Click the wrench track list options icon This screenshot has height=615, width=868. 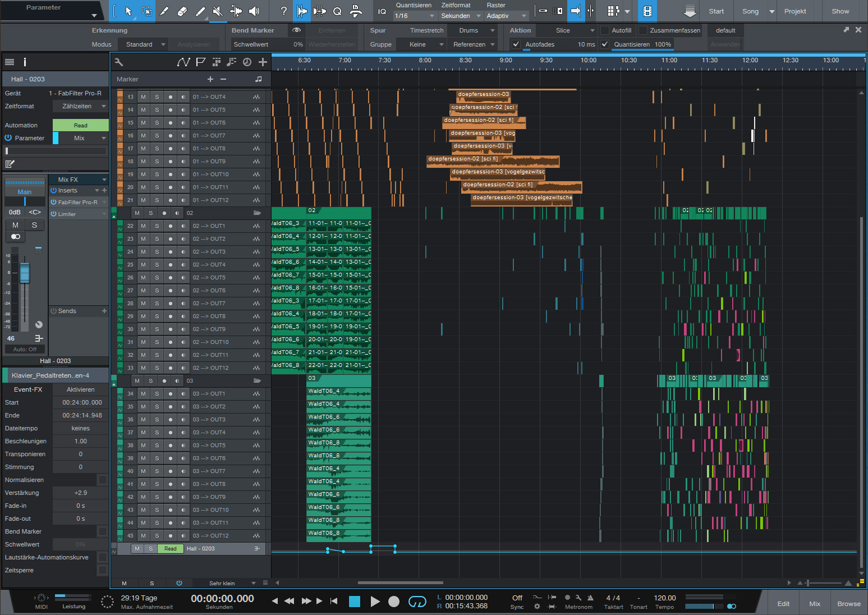click(x=118, y=62)
